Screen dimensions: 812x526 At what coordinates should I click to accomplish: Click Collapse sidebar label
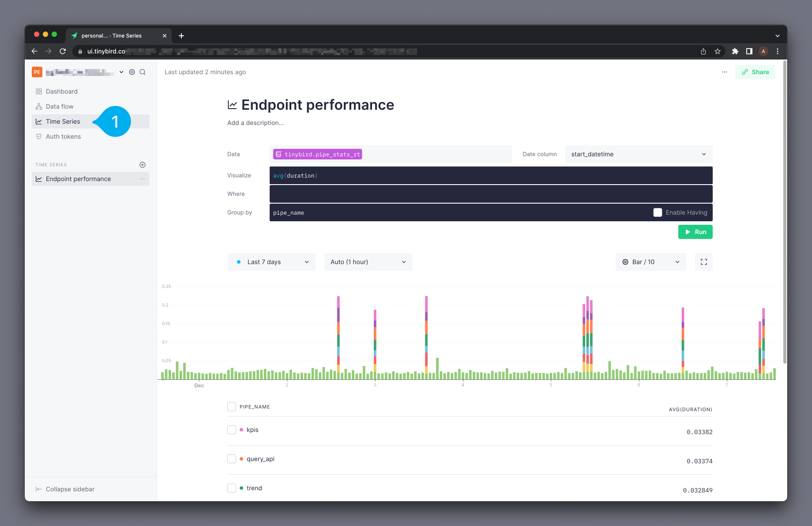[70, 489]
